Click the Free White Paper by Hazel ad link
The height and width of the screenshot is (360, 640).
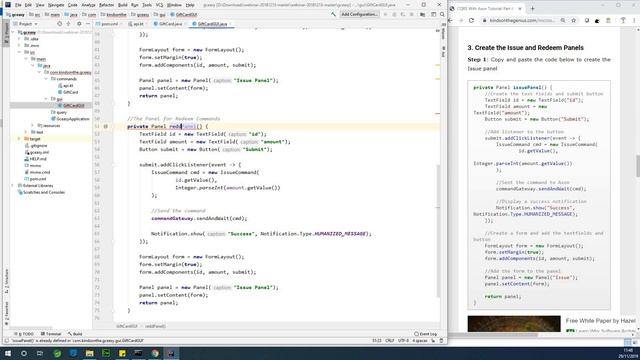pyautogui.click(x=600, y=321)
